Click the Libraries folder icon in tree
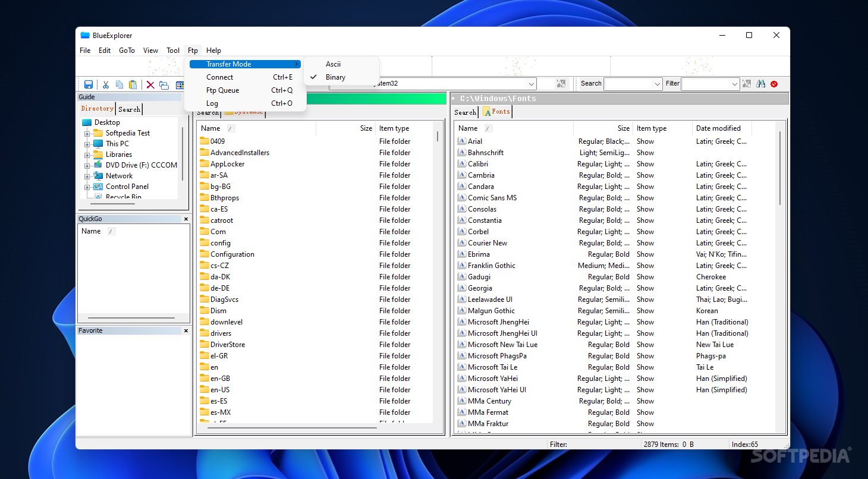This screenshot has height=479, width=868. tap(98, 155)
